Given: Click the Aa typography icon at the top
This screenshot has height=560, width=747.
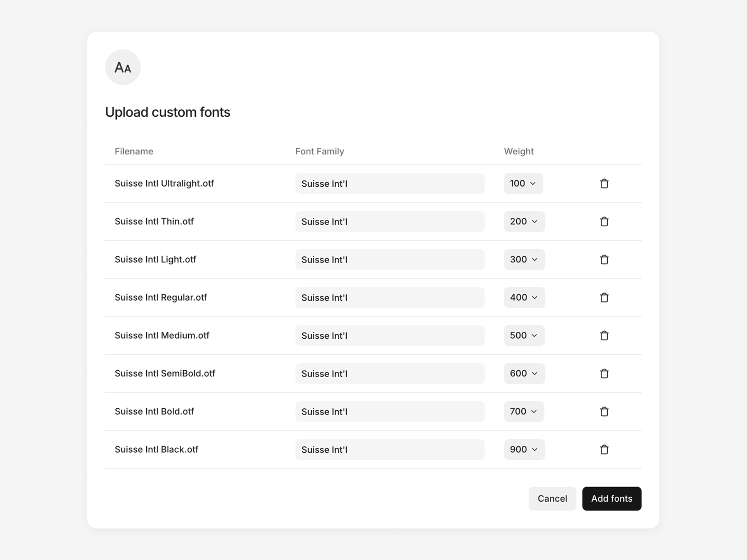Looking at the screenshot, I should (x=123, y=67).
